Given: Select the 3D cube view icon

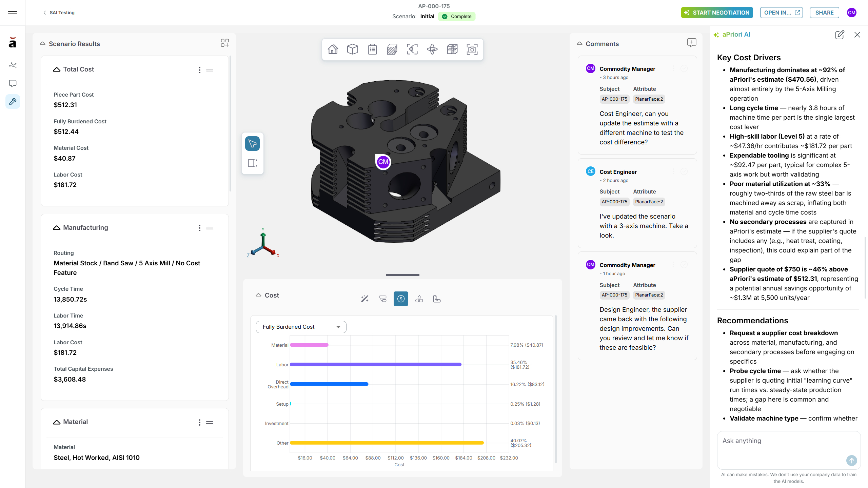Looking at the screenshot, I should click(x=353, y=49).
